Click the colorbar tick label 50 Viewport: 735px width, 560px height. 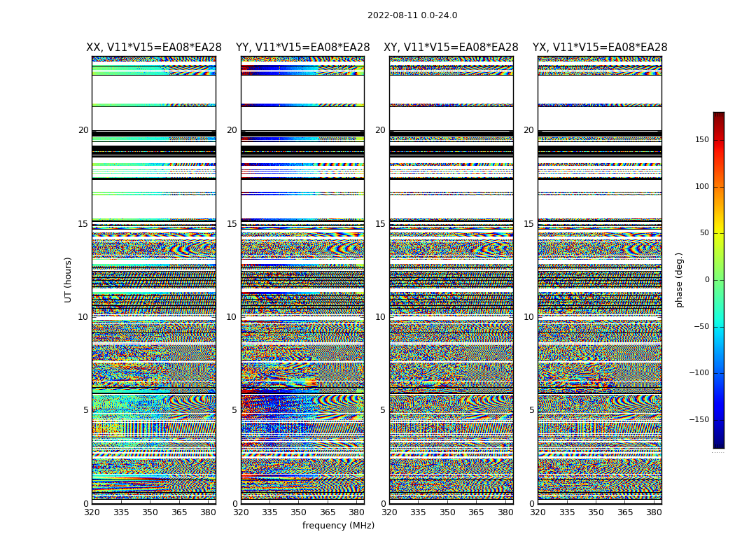click(x=704, y=233)
